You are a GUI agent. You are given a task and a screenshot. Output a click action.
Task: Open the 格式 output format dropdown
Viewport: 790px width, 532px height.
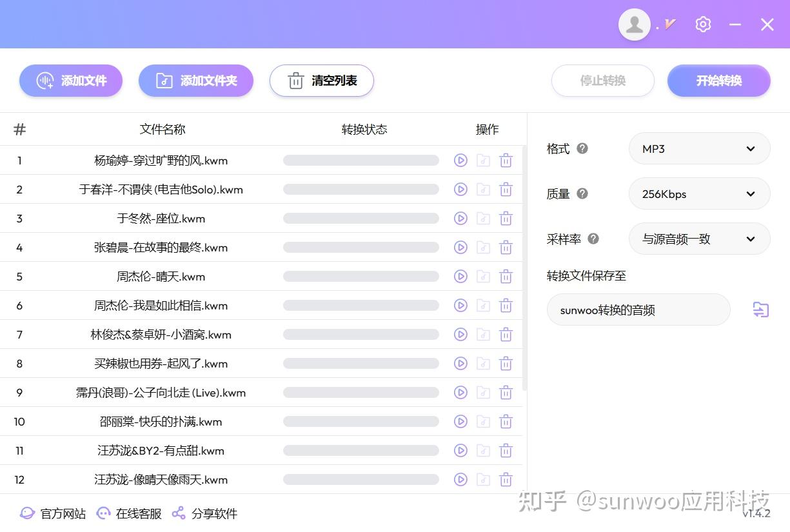tap(699, 148)
